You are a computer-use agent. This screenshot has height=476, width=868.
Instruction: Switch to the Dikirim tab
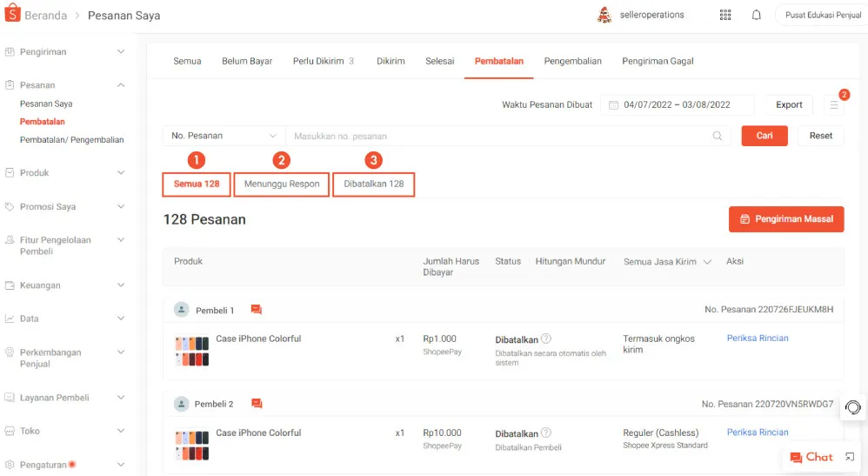coord(391,61)
